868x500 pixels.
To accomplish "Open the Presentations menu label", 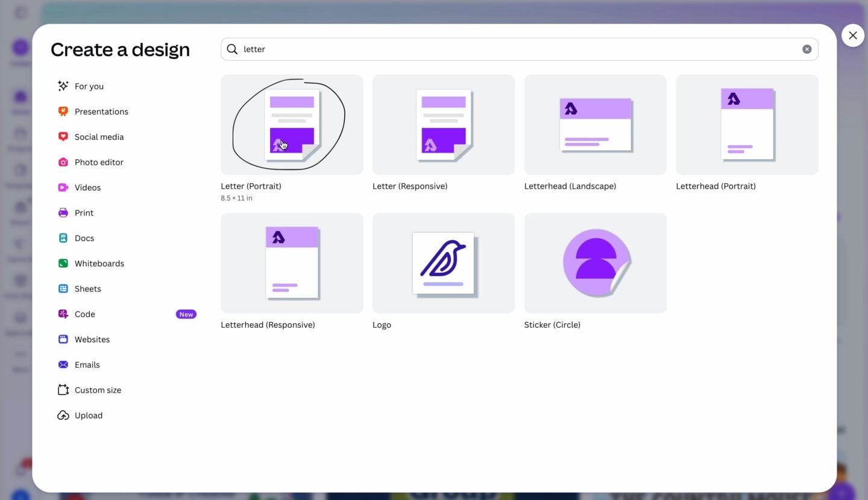I will tap(101, 112).
